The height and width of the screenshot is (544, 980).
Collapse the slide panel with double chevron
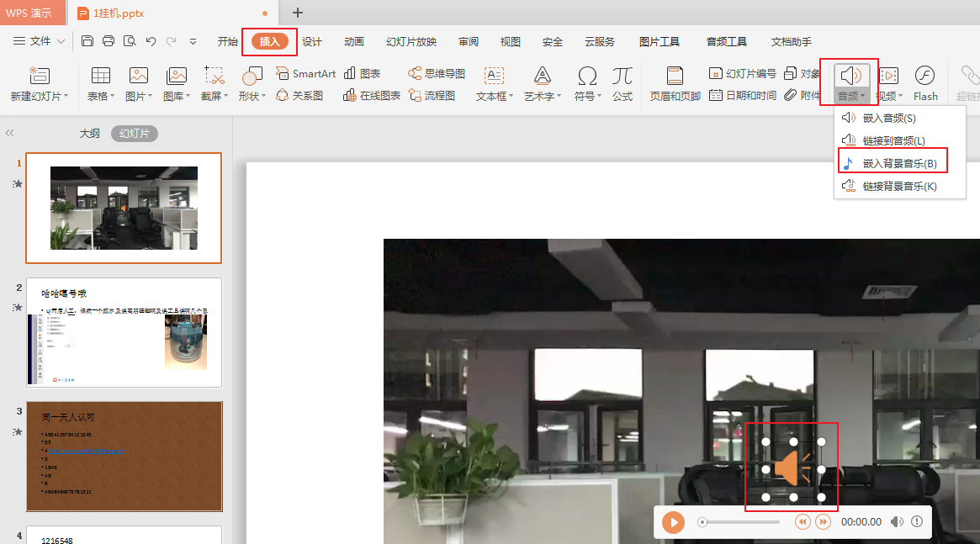10,134
